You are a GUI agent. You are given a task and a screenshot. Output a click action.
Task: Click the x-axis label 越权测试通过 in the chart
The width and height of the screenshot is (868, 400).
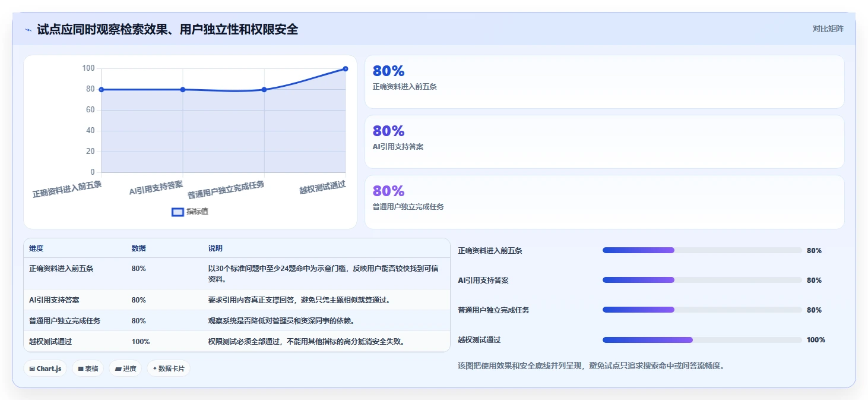tap(322, 187)
